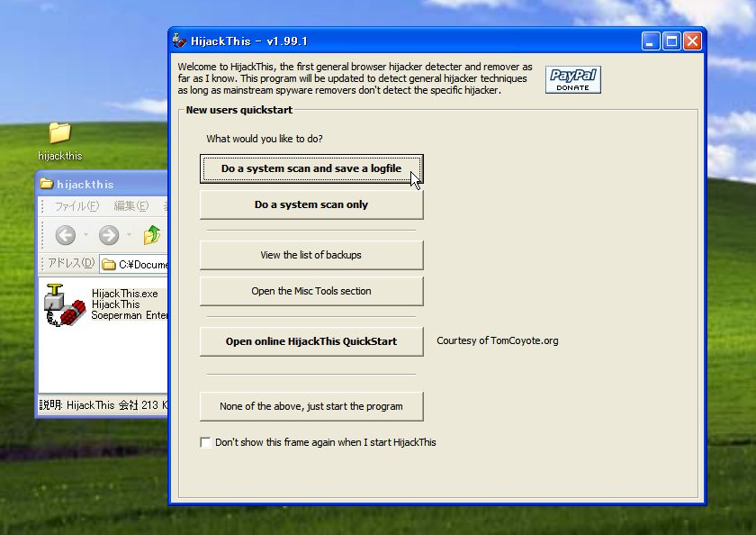
Task: Click the folder icon in Explorer address bar
Action: click(x=109, y=265)
